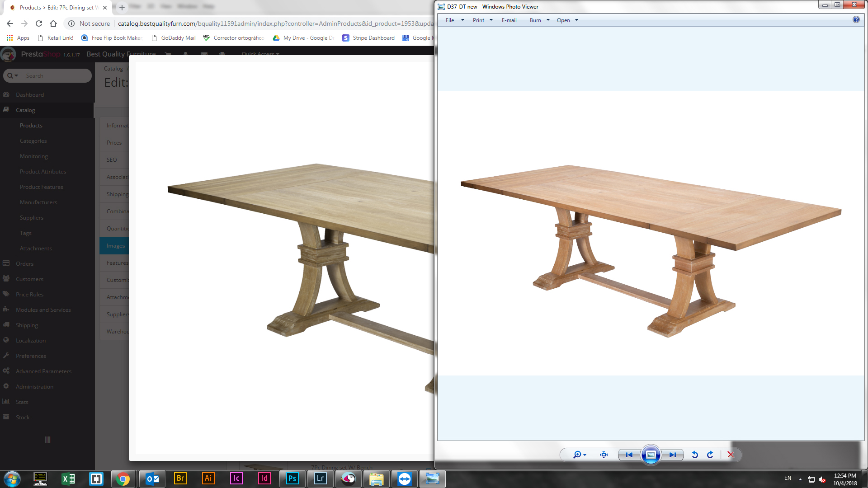The image size is (868, 488).
Task: Skip to next photo in viewer
Action: point(673,455)
